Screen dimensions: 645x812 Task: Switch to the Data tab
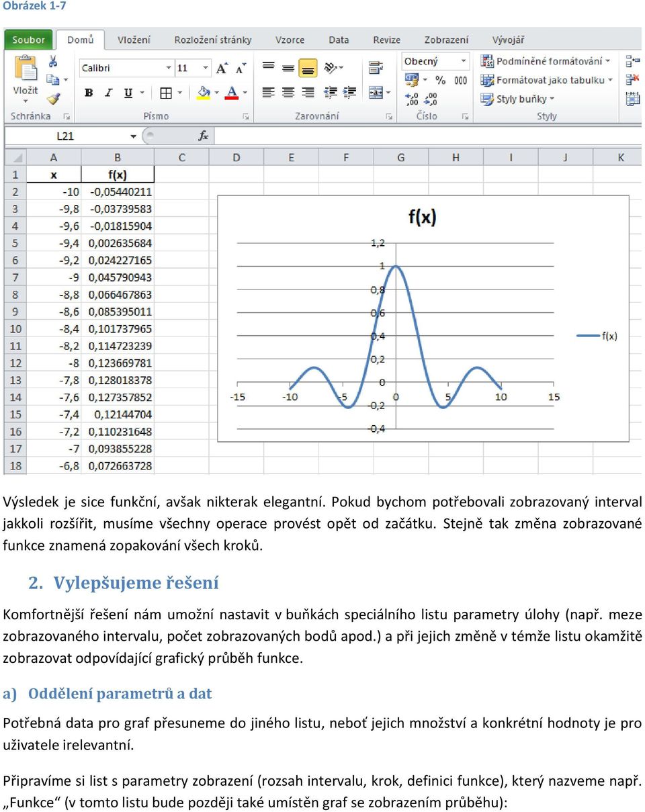pyautogui.click(x=339, y=40)
